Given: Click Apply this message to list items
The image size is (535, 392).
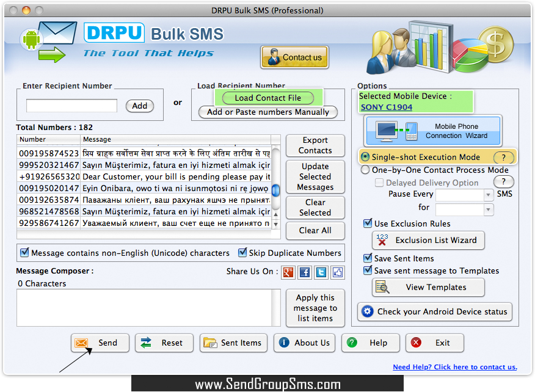Looking at the screenshot, I should [x=315, y=308].
